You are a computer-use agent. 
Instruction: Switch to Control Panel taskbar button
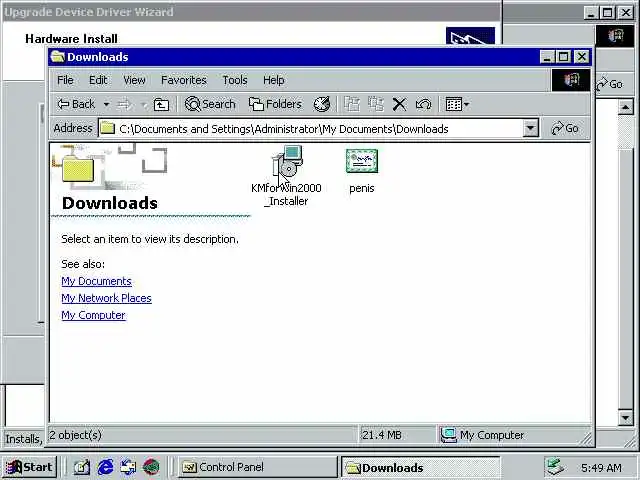point(258,467)
